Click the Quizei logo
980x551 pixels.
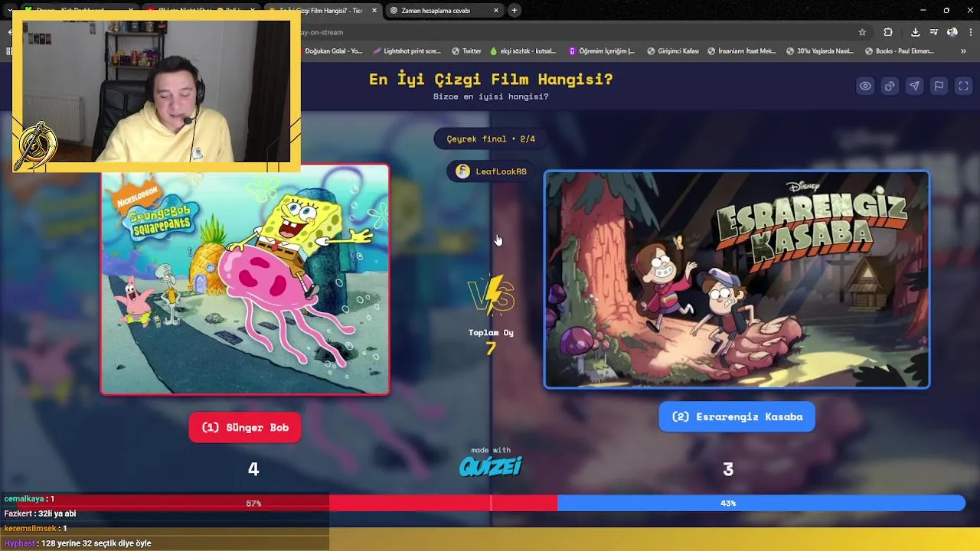click(x=491, y=466)
